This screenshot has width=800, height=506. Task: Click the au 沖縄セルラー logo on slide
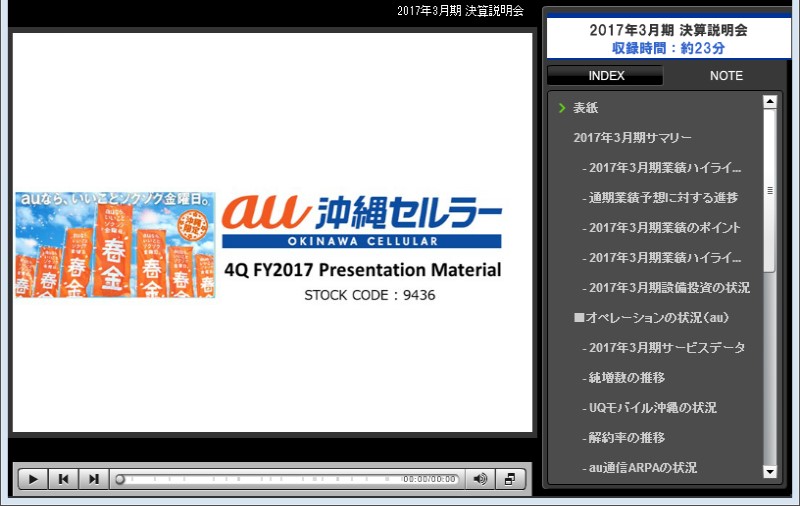[x=362, y=221]
